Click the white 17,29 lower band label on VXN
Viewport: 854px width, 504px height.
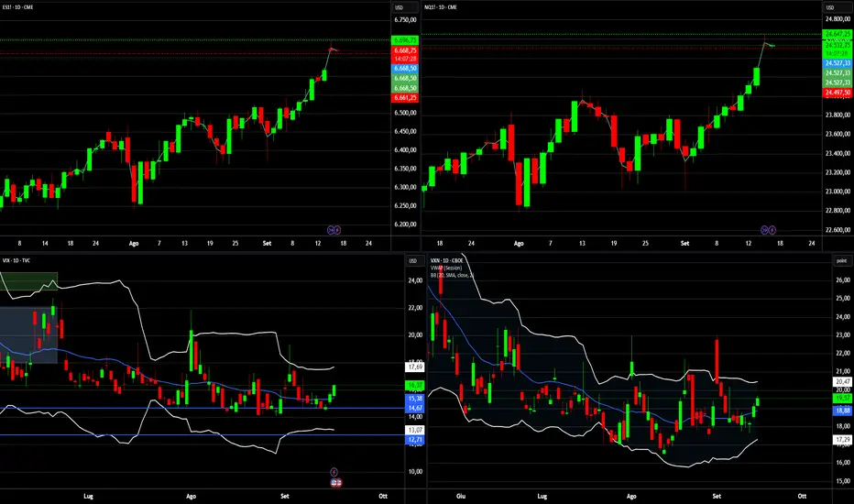click(842, 439)
